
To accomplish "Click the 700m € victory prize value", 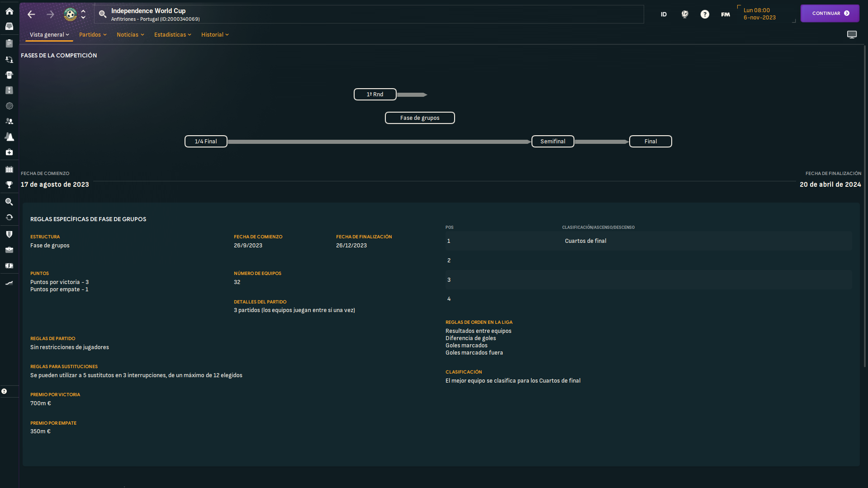I will [41, 403].
